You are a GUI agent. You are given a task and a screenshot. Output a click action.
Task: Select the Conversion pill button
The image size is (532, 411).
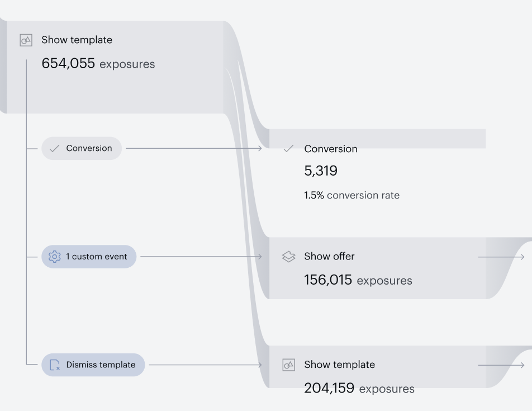(x=82, y=148)
